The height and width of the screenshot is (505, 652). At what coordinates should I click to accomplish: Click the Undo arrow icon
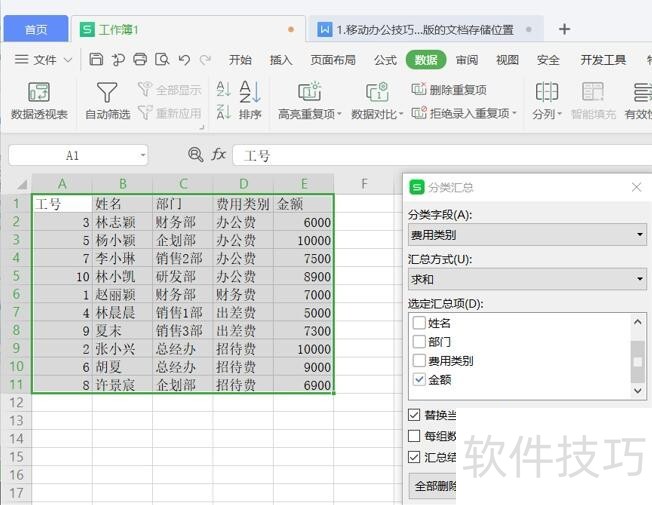184,59
